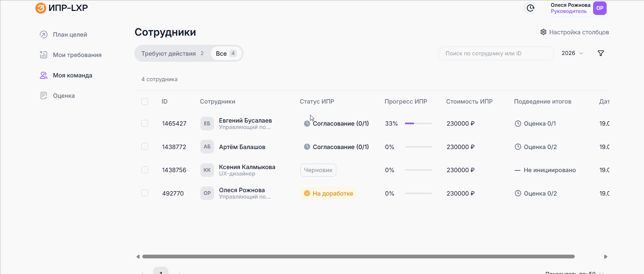
Task: Check the row for Евгений Бусалаев
Action: coord(145,123)
